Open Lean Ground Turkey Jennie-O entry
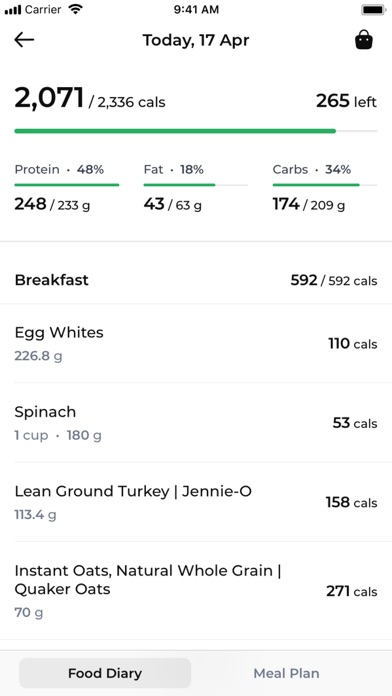 pyautogui.click(x=196, y=502)
